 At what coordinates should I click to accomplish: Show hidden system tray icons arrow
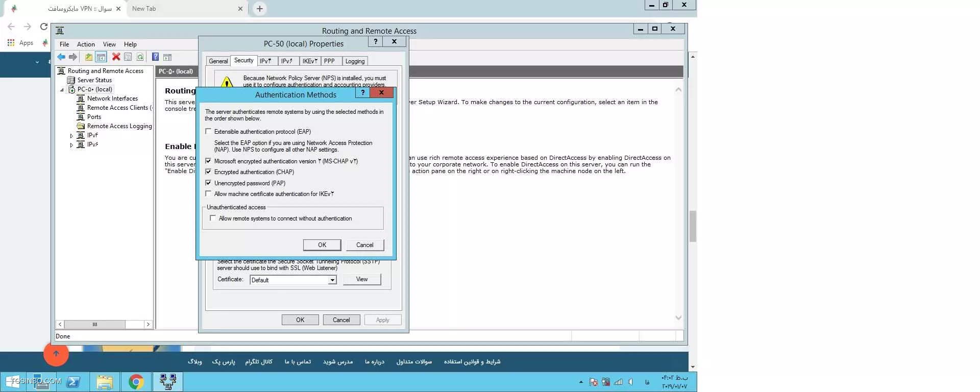pos(581,382)
